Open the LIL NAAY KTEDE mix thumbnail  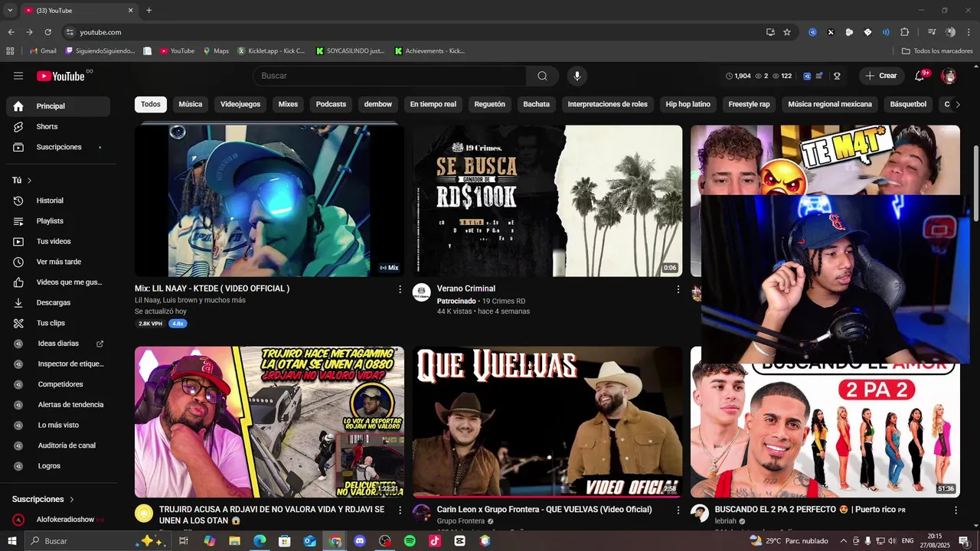click(269, 201)
